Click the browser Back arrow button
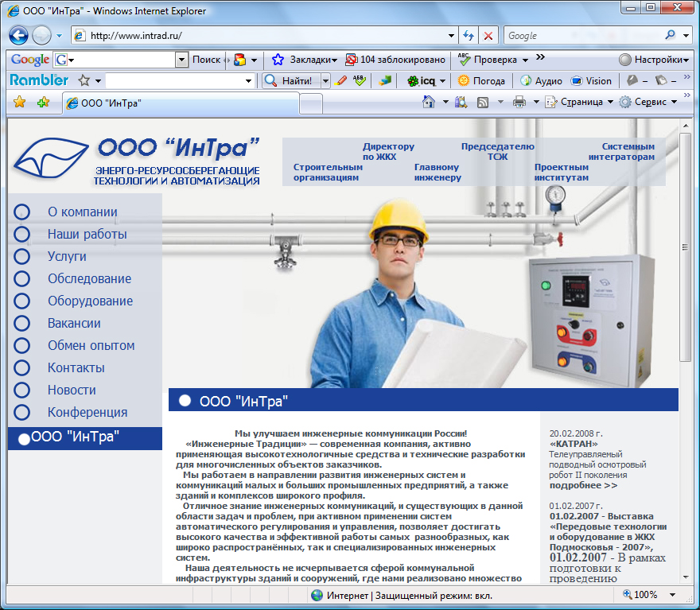This screenshot has width=700, height=610. pyautogui.click(x=19, y=36)
